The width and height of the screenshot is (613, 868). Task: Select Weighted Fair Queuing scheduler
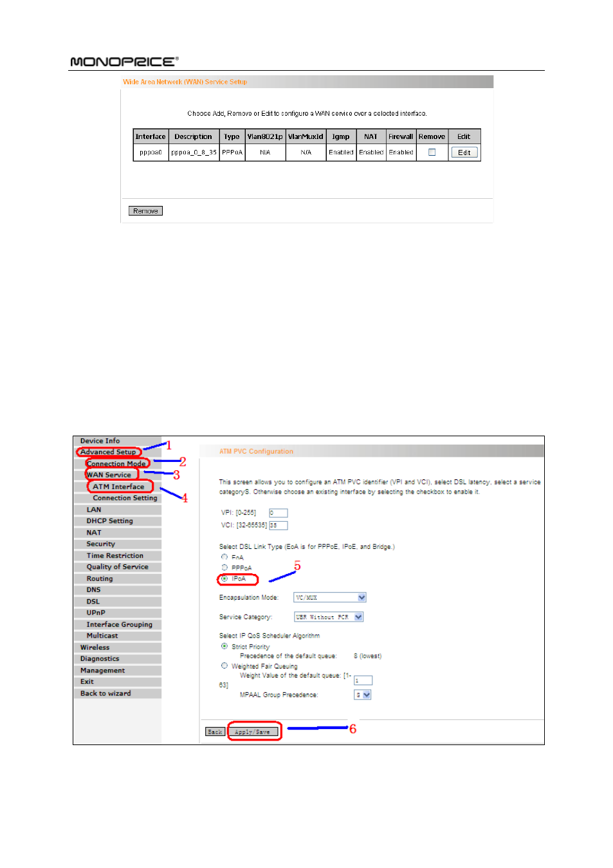tap(224, 666)
